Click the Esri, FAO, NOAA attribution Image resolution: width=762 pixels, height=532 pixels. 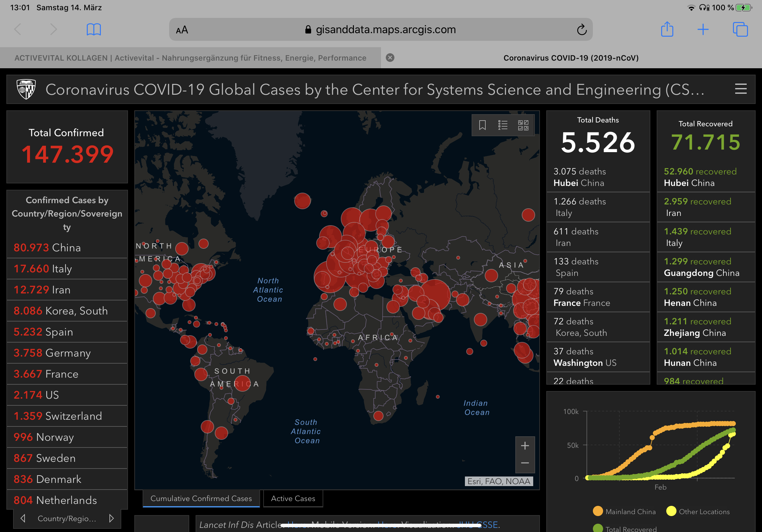[x=499, y=481]
